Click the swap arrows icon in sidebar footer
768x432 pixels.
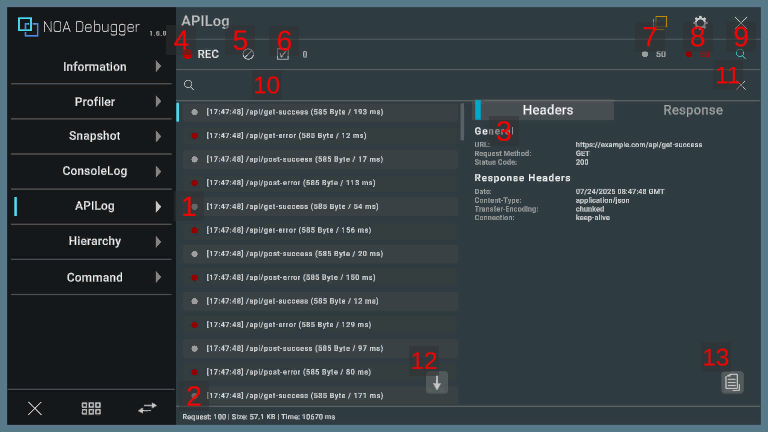click(147, 408)
